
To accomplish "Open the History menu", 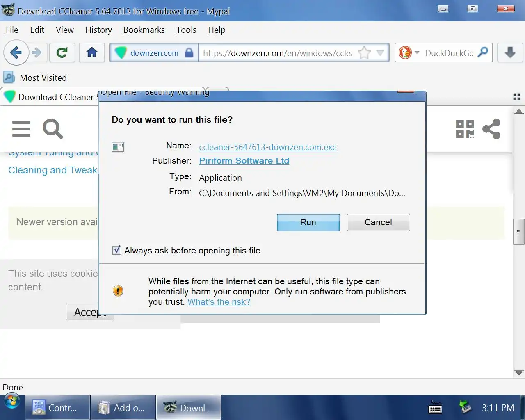I will [98, 30].
